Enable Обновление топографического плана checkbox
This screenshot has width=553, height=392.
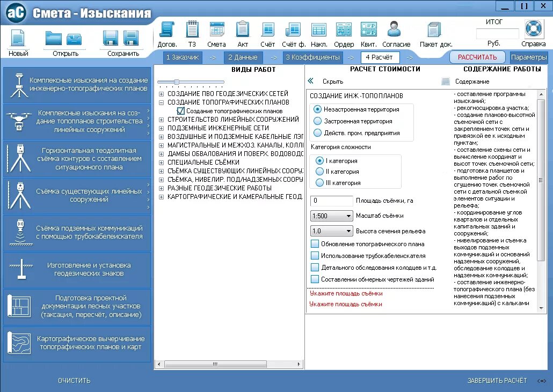point(315,243)
